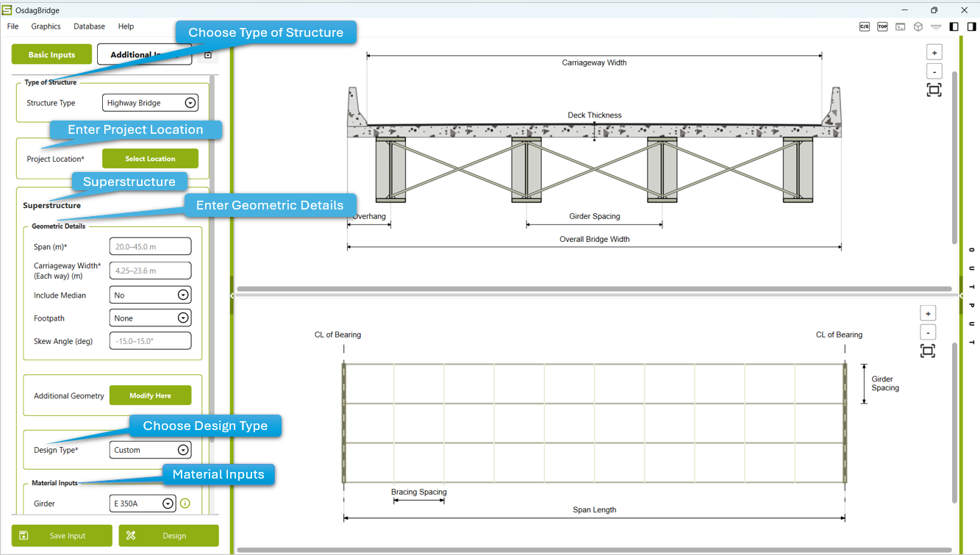Click the Design button
Viewport: 980px width, 555px height.
[x=168, y=536]
